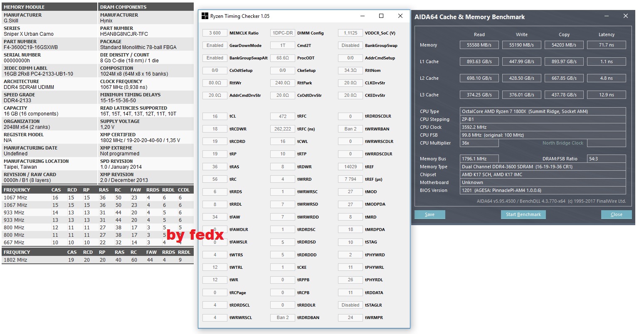Select the module part number F4-3600C19-16GSXWB
The width and height of the screenshot is (644, 334).
coord(31,47)
